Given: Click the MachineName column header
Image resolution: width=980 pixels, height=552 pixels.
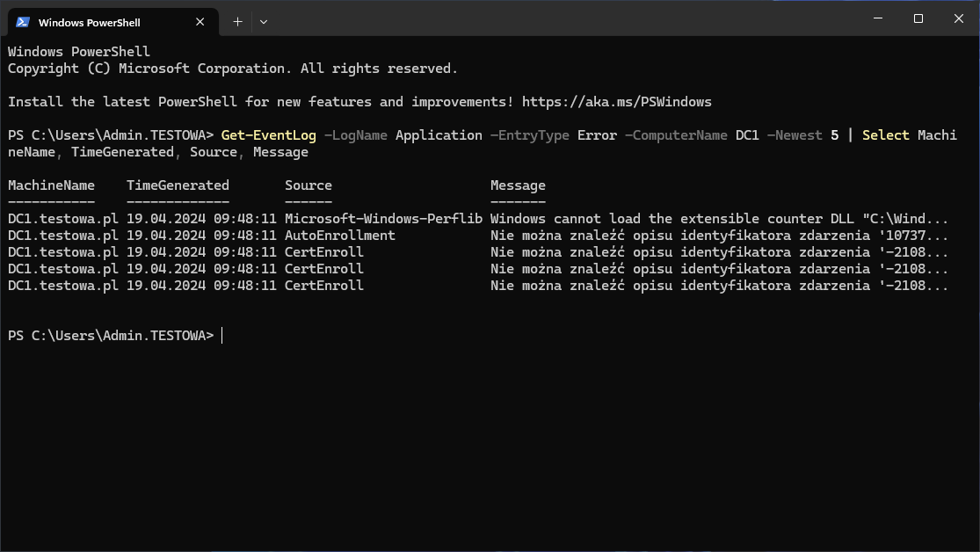Looking at the screenshot, I should point(51,185).
